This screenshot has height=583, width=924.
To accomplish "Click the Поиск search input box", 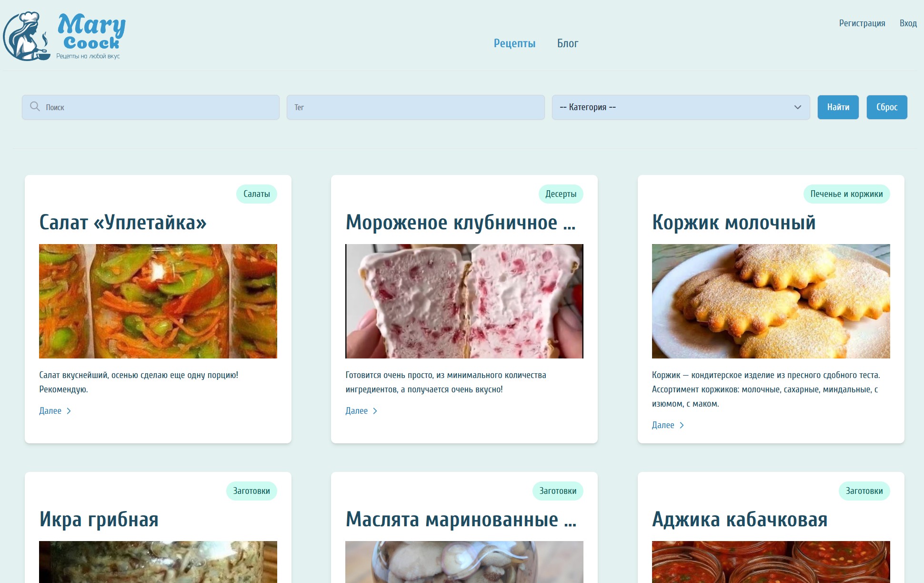I will 151,107.
